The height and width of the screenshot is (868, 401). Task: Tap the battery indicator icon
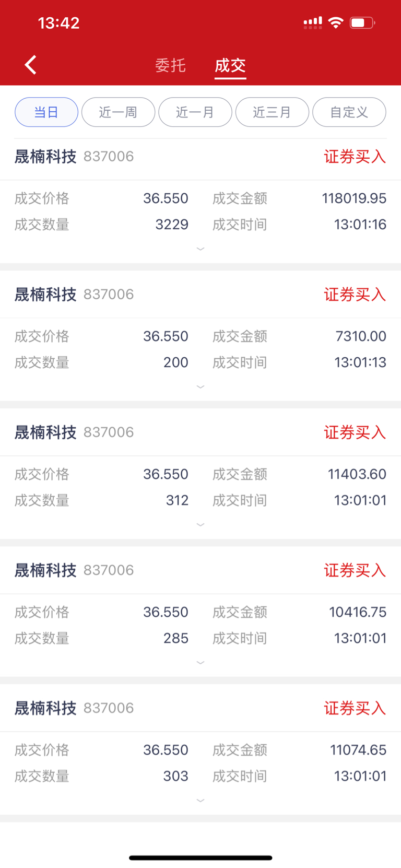pos(362,22)
